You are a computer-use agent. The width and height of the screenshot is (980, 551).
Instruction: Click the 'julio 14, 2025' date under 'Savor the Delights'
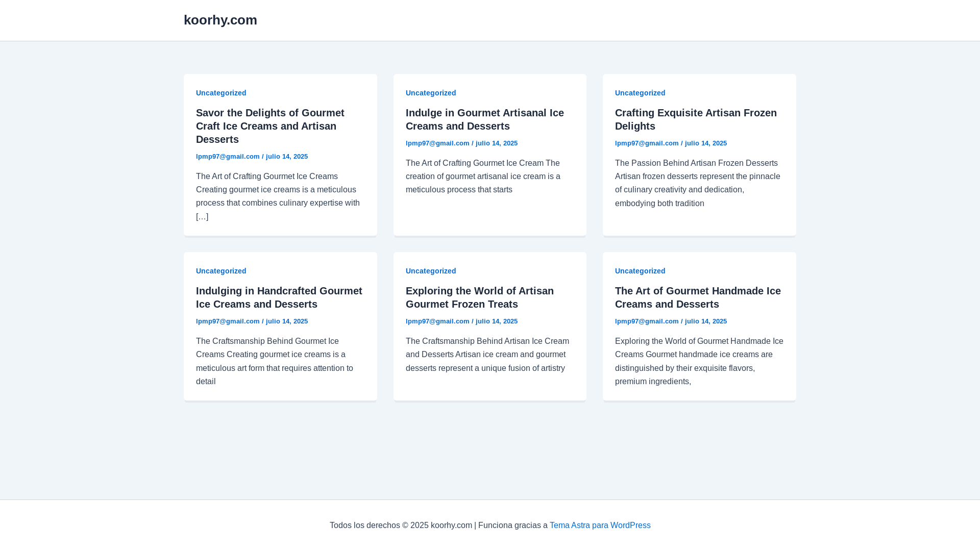coord(287,157)
